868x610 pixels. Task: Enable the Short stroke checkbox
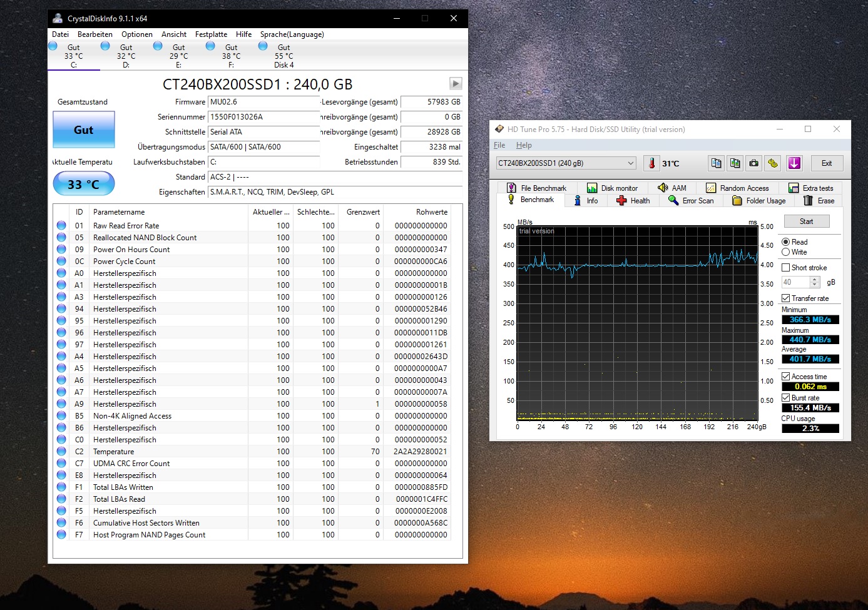(786, 268)
